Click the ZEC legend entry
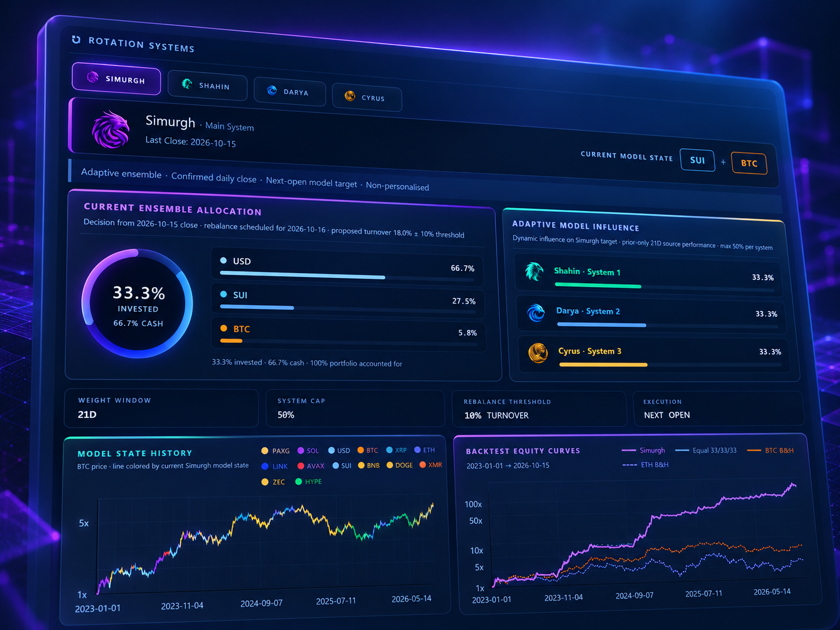 click(x=273, y=482)
